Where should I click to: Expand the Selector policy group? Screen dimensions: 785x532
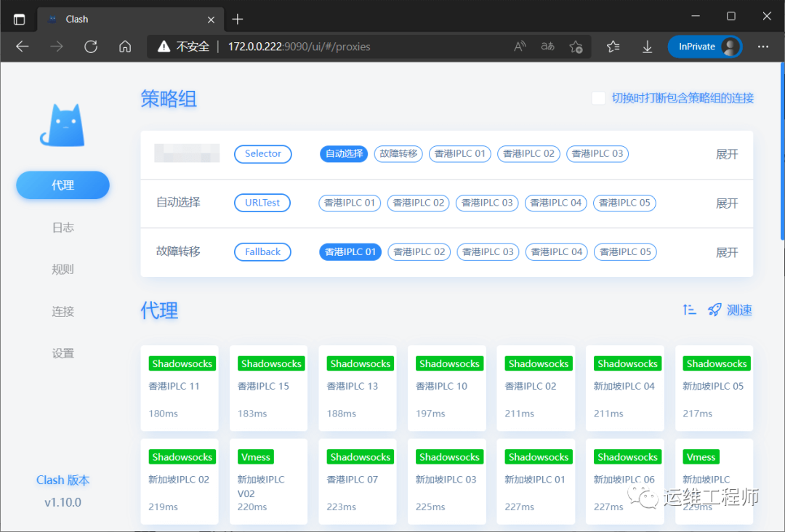[727, 153]
